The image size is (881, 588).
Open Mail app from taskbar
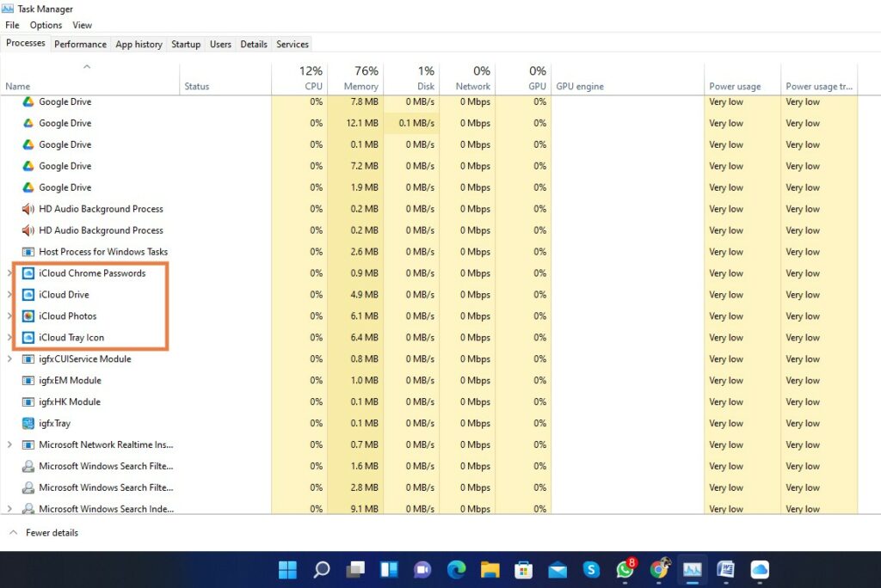pyautogui.click(x=558, y=569)
